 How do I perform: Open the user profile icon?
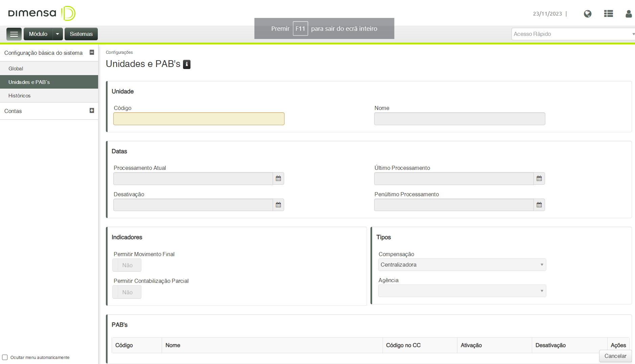(x=629, y=14)
